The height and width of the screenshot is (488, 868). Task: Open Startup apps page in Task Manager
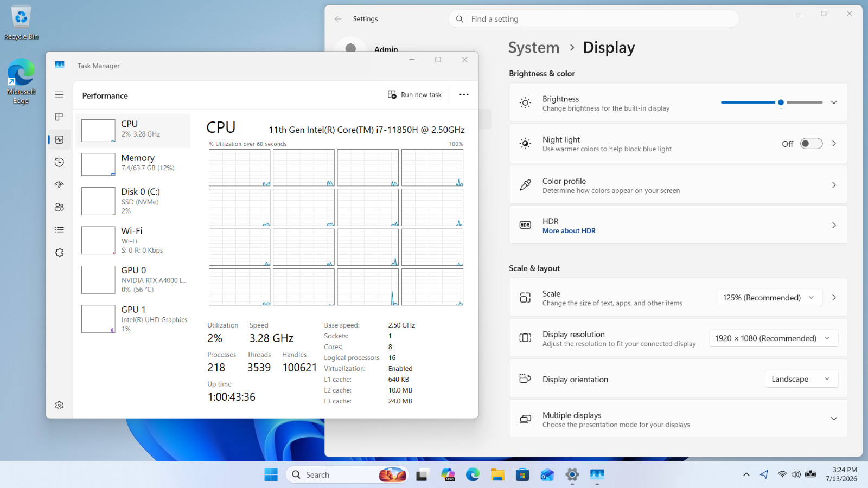tap(59, 185)
